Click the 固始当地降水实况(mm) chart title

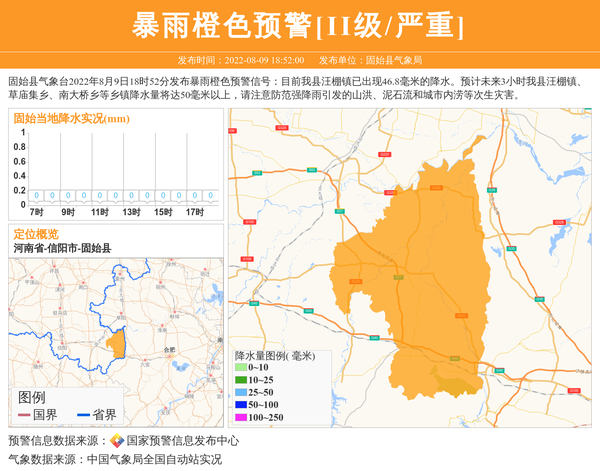(72, 118)
